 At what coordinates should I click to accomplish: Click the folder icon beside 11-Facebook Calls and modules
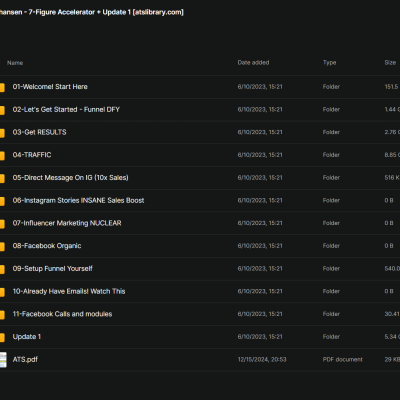click(2, 315)
